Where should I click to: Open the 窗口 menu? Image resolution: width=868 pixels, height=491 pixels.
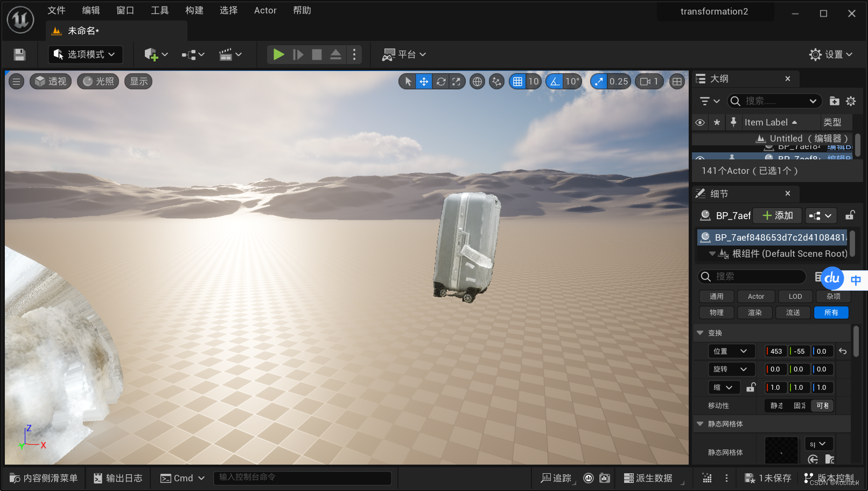tap(125, 10)
